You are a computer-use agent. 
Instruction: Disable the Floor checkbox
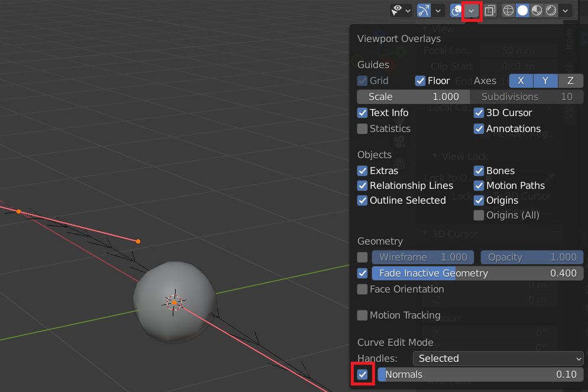point(420,81)
